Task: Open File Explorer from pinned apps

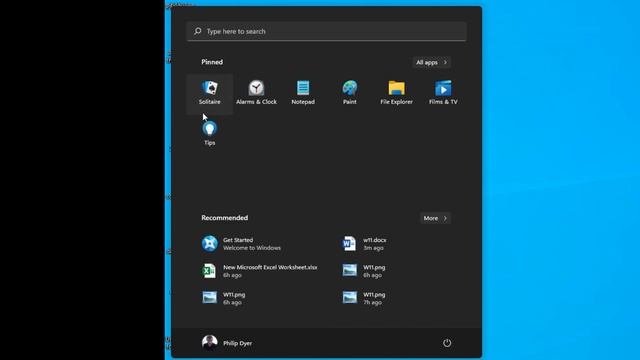Action: pyautogui.click(x=396, y=93)
